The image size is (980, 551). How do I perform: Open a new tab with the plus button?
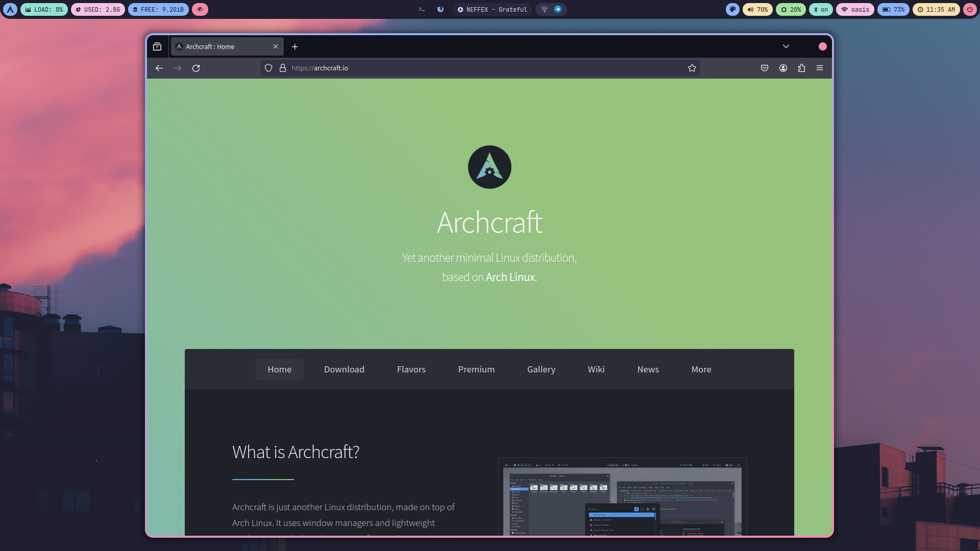295,46
